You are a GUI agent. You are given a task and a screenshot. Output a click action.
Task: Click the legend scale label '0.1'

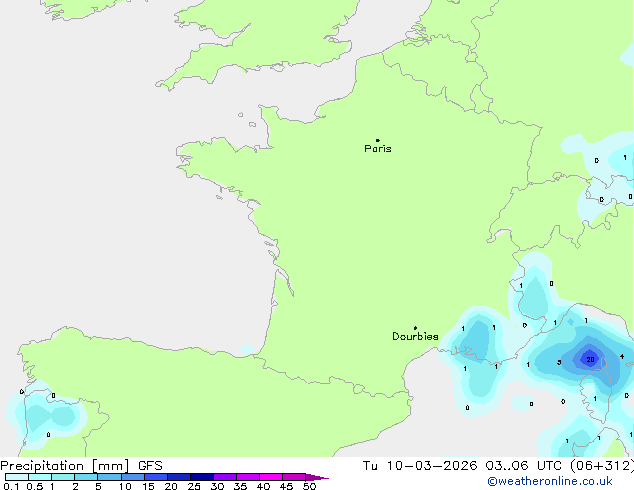[11, 486]
